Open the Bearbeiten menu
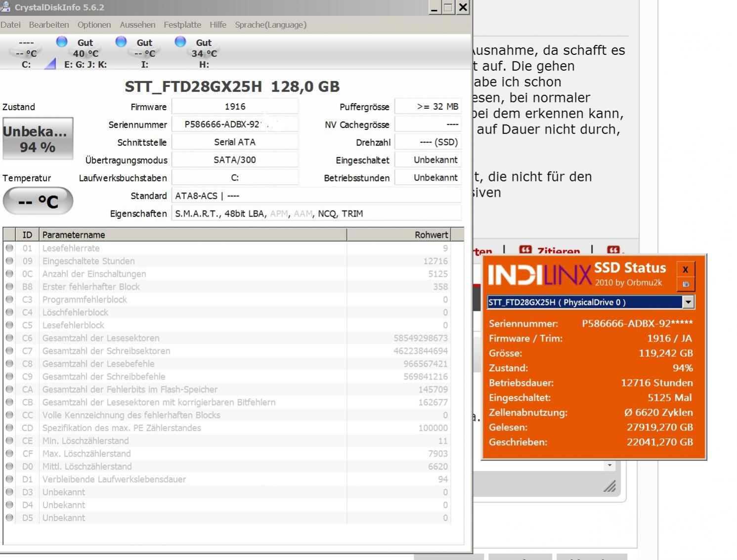Image resolution: width=737 pixels, height=560 pixels. tap(49, 25)
